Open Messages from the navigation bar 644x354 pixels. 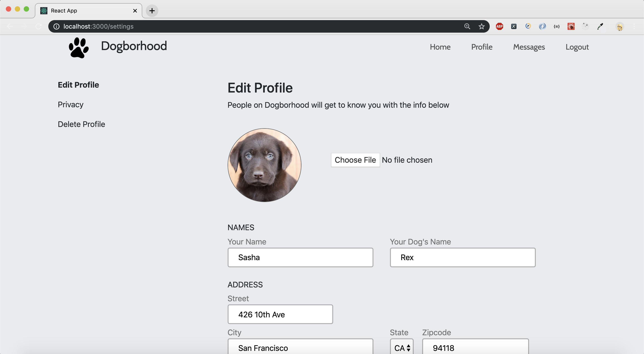point(529,47)
